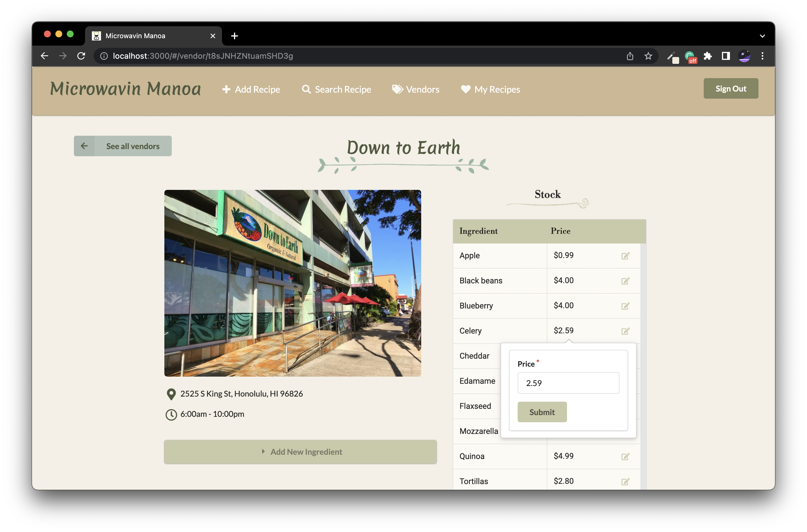Submit the new celery price
The height and width of the screenshot is (532, 807).
542,412
